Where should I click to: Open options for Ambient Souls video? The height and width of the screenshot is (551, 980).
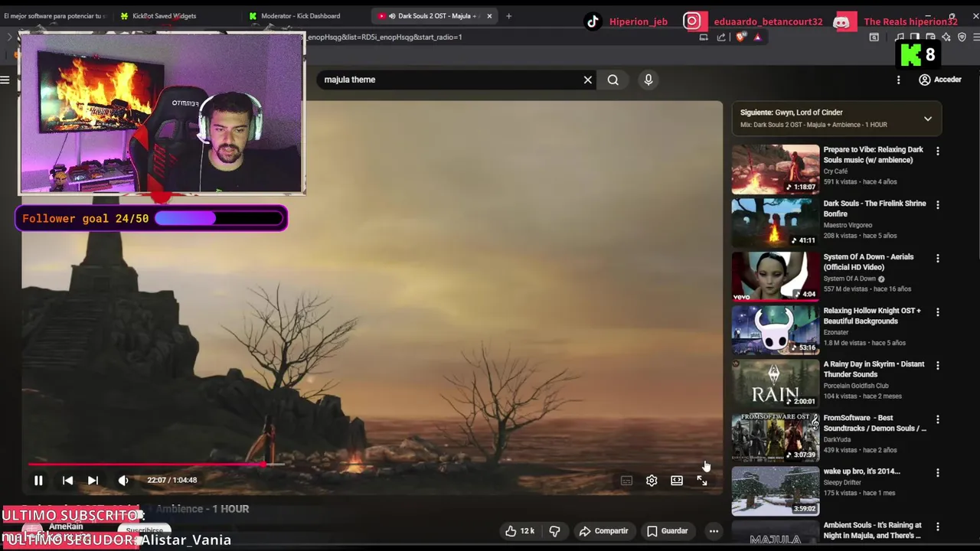click(937, 527)
